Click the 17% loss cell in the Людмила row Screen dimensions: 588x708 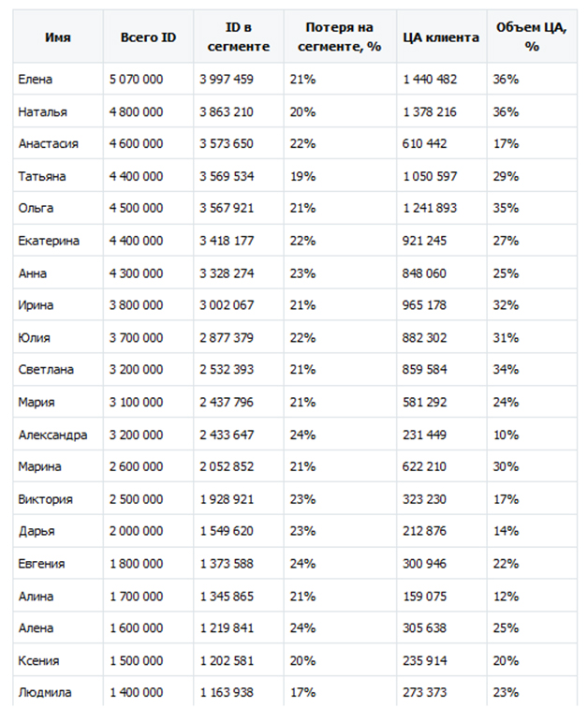click(x=340, y=691)
